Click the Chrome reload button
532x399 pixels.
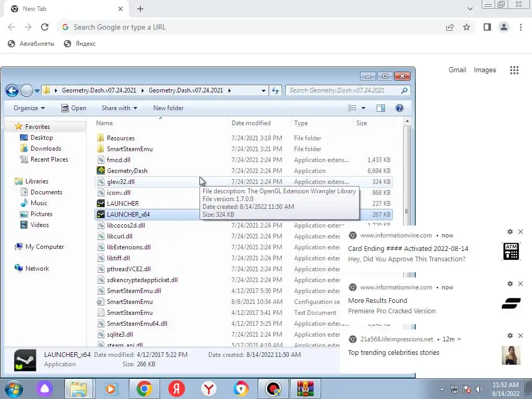[x=45, y=27]
